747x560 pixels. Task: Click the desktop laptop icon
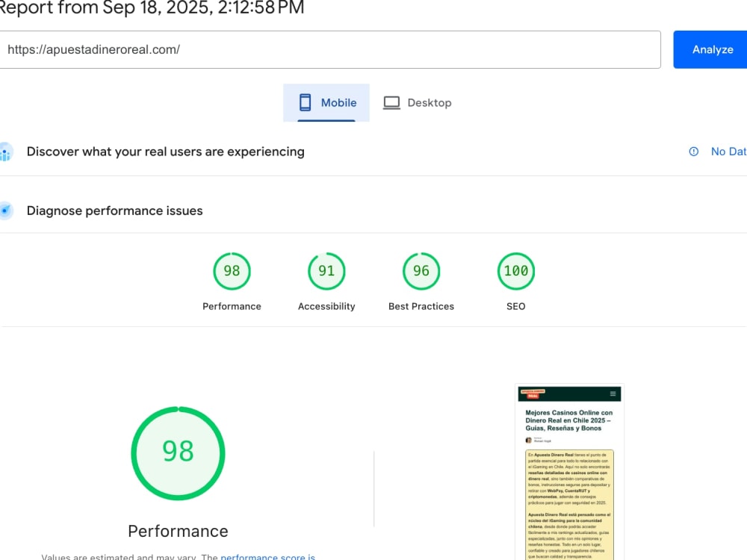pos(391,103)
